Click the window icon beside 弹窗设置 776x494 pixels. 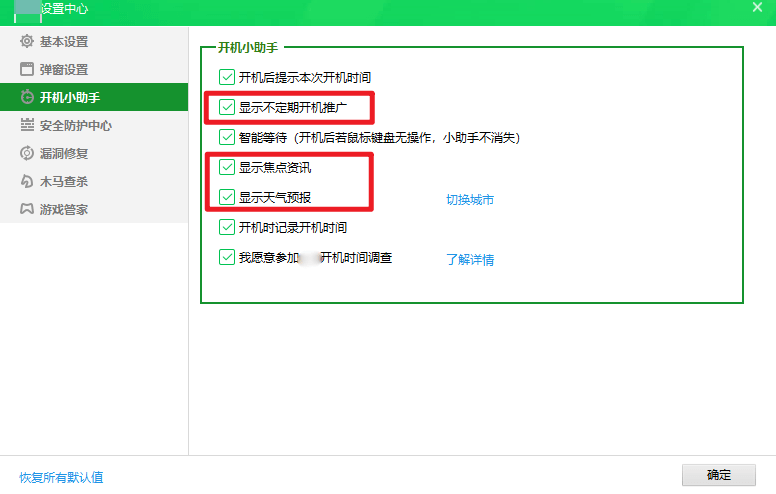tap(27, 69)
